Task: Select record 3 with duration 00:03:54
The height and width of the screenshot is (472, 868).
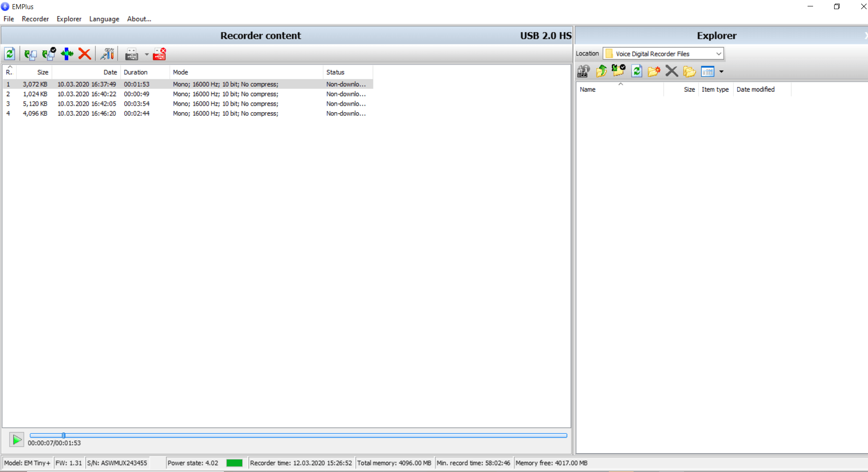Action: [136, 104]
